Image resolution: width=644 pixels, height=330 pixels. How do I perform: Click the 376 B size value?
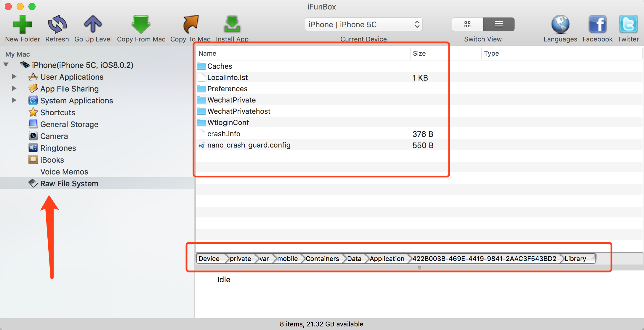click(x=423, y=134)
